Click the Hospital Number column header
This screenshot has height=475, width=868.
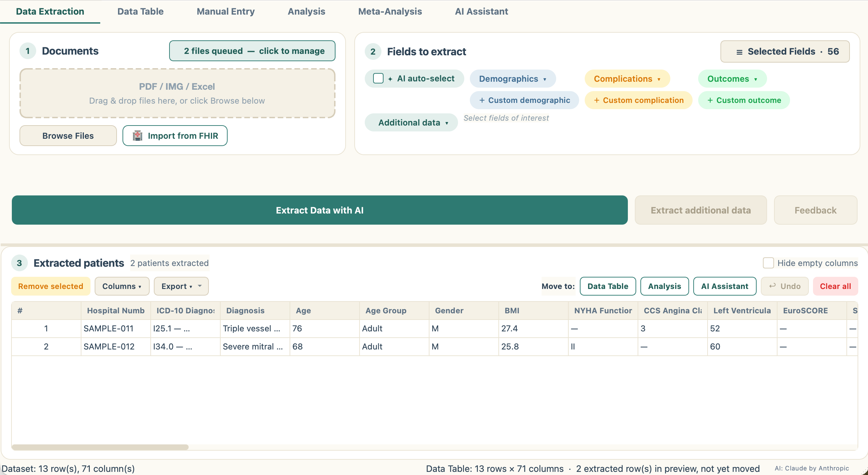click(116, 311)
